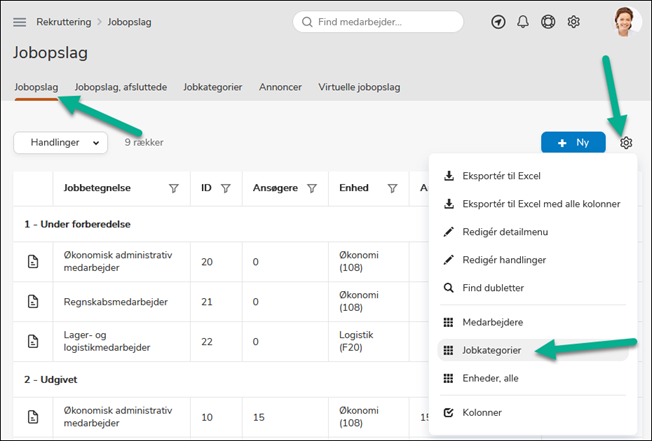The width and height of the screenshot is (652, 442).
Task: Click the blue Ny button
Action: tap(573, 143)
